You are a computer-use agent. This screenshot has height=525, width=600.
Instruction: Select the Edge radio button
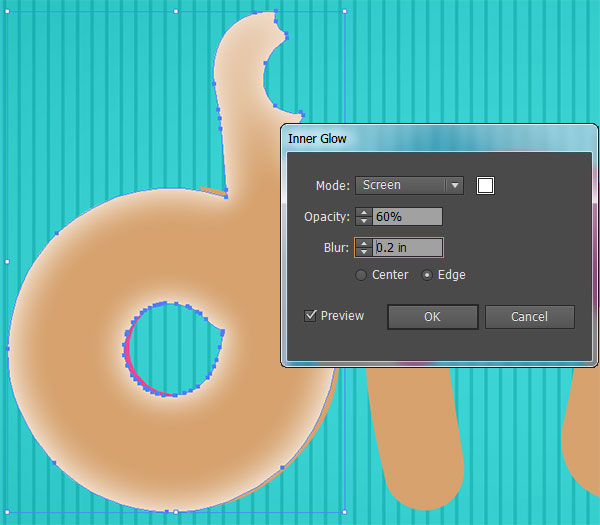[428, 275]
